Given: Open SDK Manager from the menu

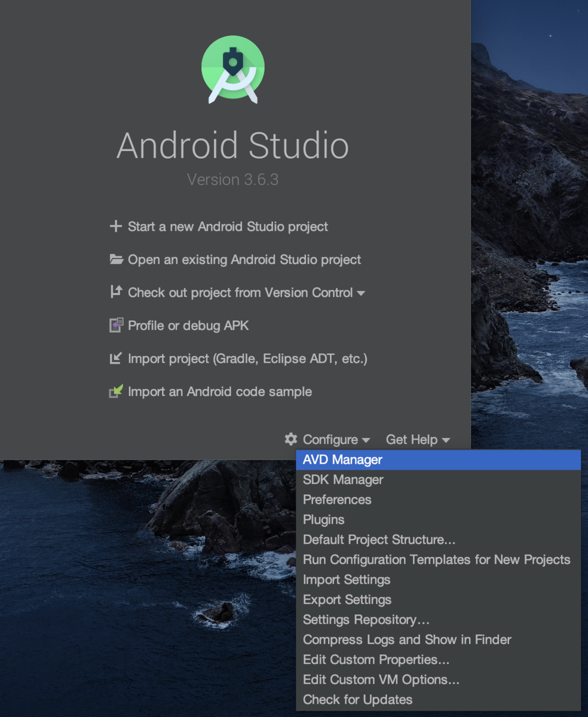Looking at the screenshot, I should click(438, 480).
